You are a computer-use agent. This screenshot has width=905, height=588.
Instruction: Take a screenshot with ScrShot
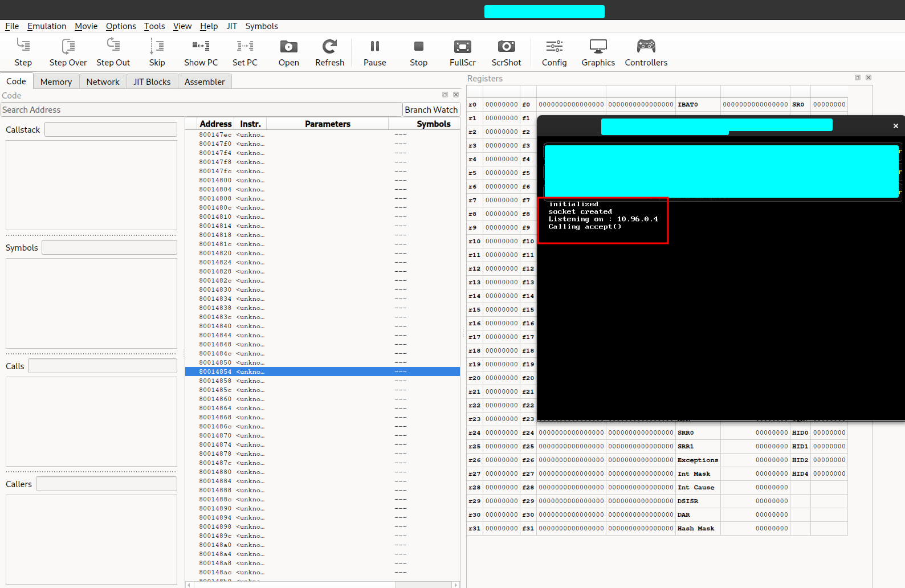[x=506, y=52]
